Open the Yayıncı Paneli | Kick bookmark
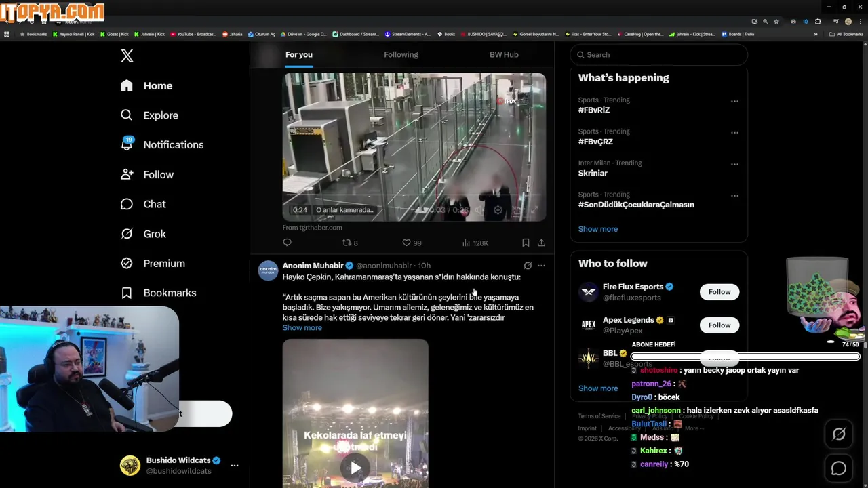The width and height of the screenshot is (868, 488). pos(73,34)
